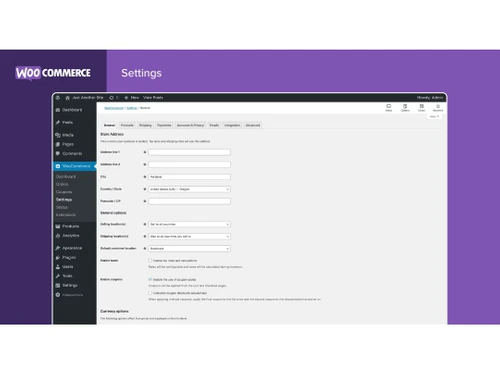Open the Stock activity panel icon
The image size is (500, 375).
[422, 108]
